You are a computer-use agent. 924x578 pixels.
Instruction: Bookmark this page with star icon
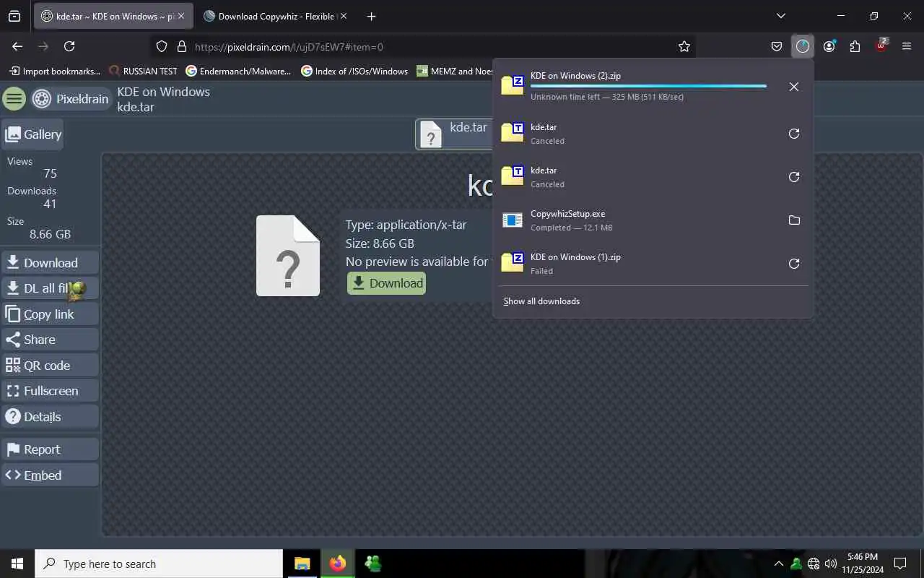pyautogui.click(x=684, y=46)
